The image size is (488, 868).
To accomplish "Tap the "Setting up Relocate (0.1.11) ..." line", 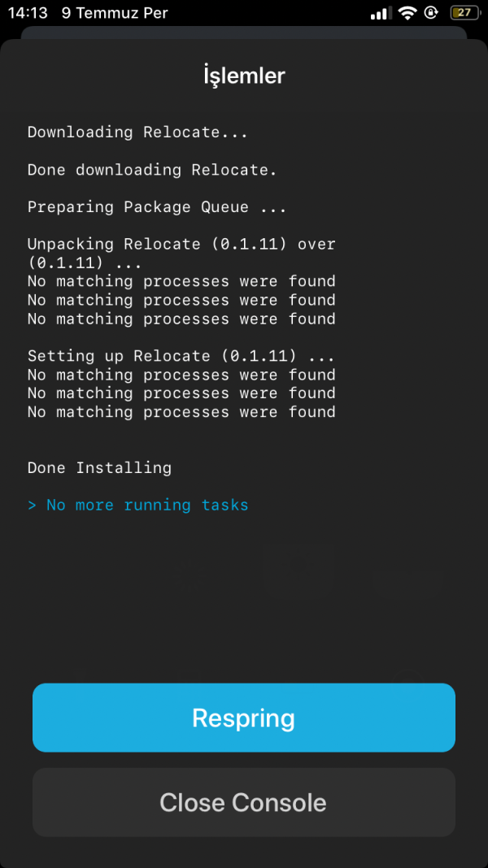I will (181, 356).
